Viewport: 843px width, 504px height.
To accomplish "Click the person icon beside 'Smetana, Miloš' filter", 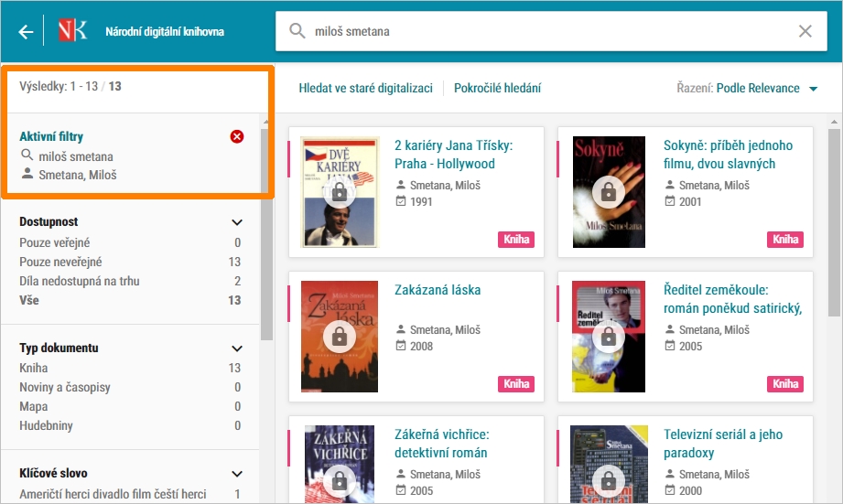I will click(27, 174).
